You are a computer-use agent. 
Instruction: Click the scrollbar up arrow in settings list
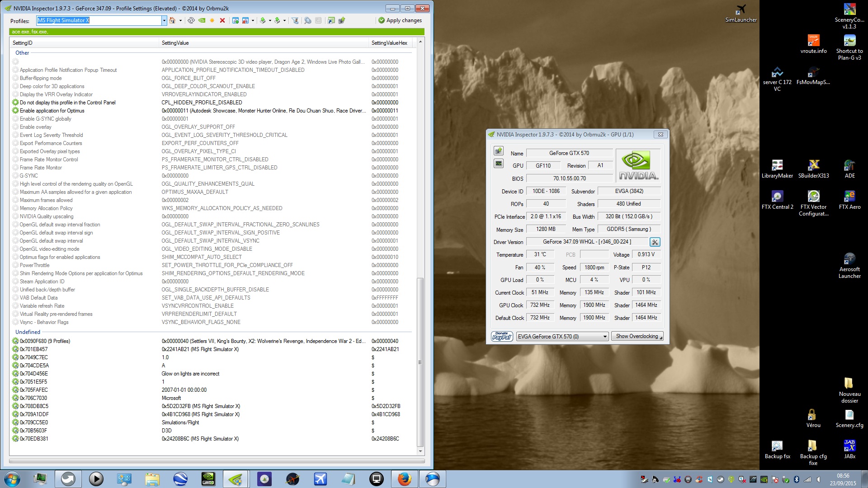click(x=420, y=42)
